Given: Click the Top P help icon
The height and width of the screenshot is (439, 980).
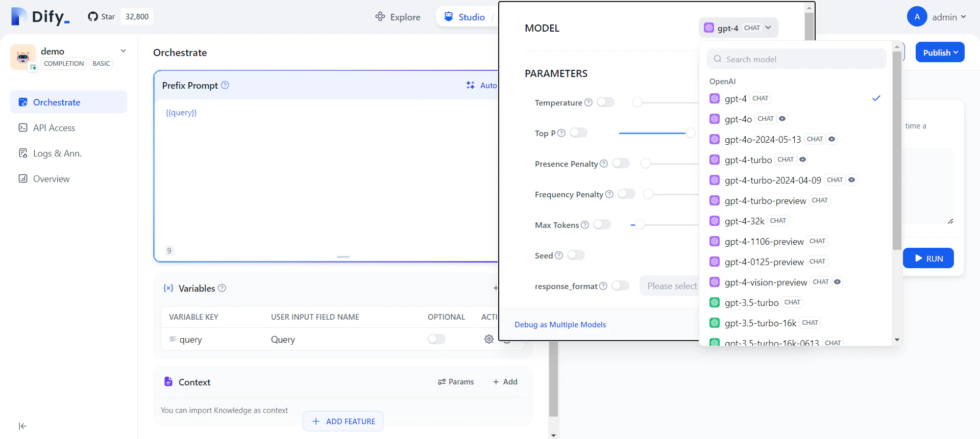Looking at the screenshot, I should [x=561, y=133].
